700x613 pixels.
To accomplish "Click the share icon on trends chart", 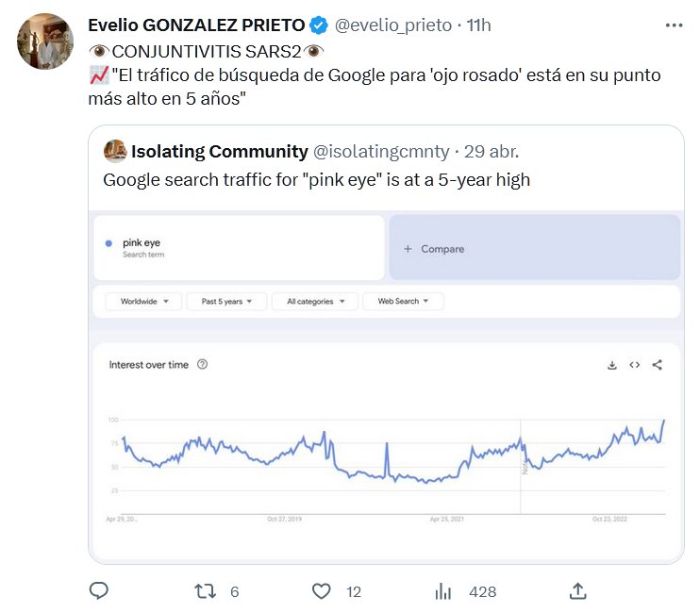I will (x=658, y=365).
